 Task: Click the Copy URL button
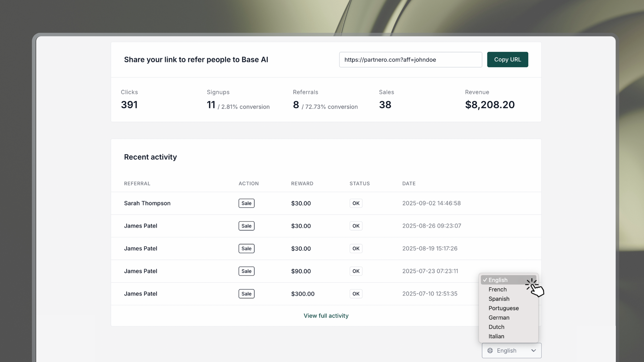[507, 60]
